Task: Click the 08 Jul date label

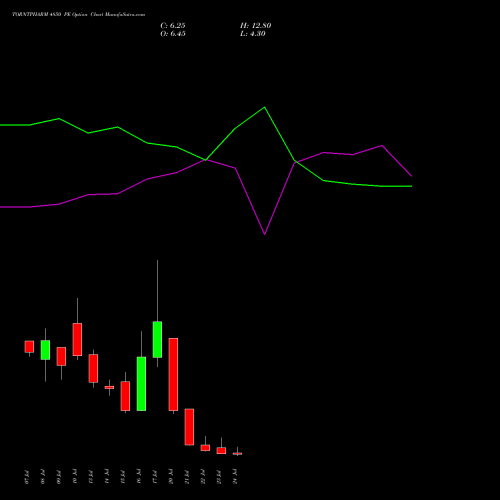Action: pyautogui.click(x=43, y=477)
